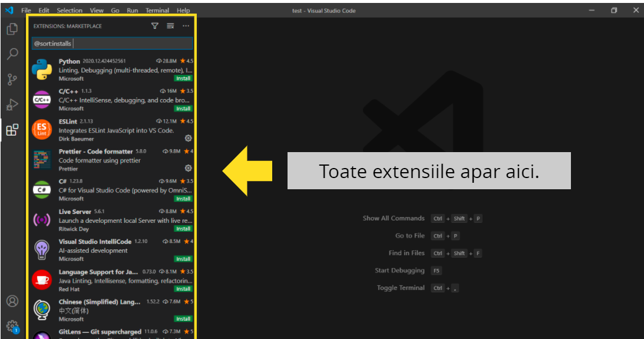Open the Run menu

tap(132, 10)
